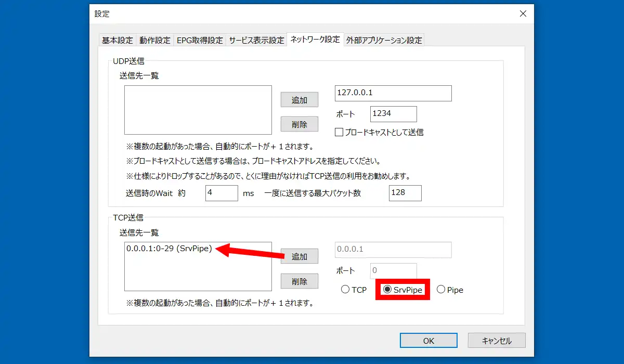Click inside the empty UDP 送信先一覧 list

click(198, 110)
